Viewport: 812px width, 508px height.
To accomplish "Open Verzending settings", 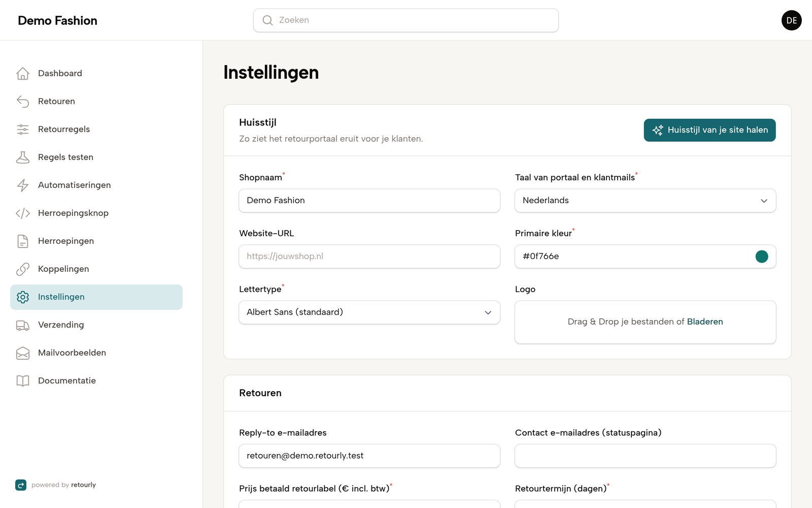I will tap(96, 325).
